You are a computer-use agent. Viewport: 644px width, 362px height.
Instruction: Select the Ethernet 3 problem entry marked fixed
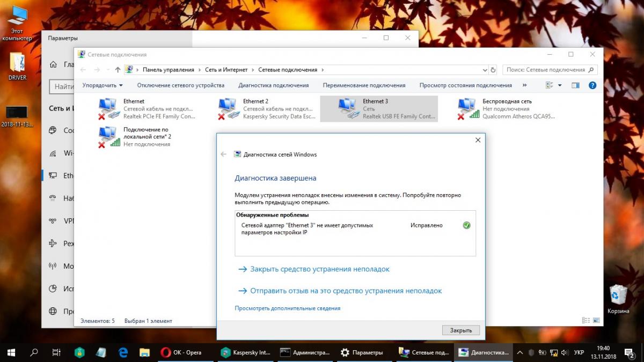click(355, 229)
